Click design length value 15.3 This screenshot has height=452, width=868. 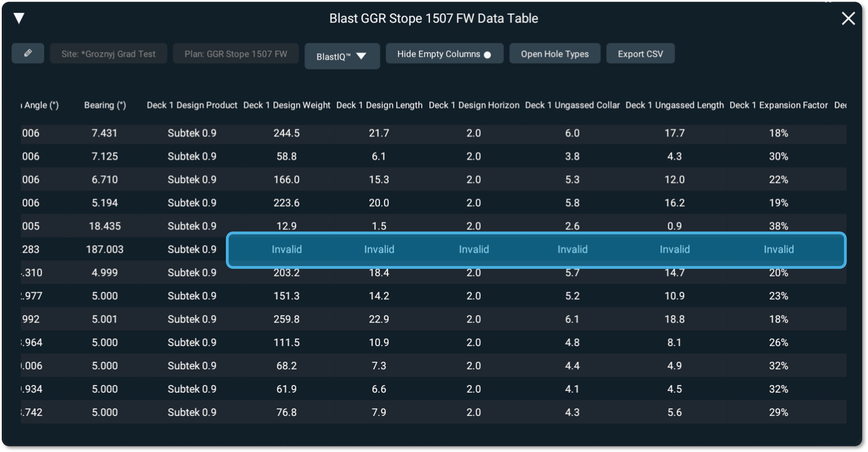(x=379, y=179)
